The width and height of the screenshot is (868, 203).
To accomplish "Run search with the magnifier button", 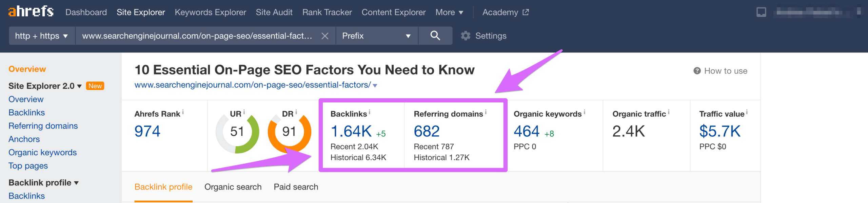I will 435,36.
